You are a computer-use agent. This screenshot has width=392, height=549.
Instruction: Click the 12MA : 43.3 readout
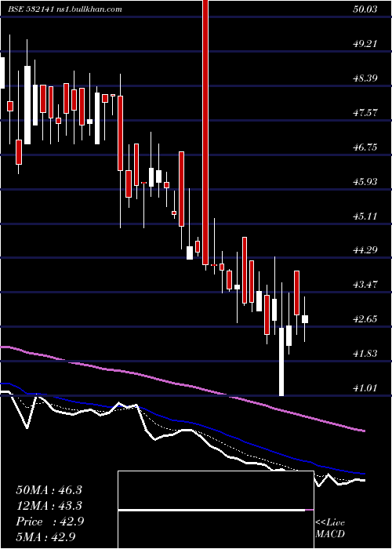(49, 506)
